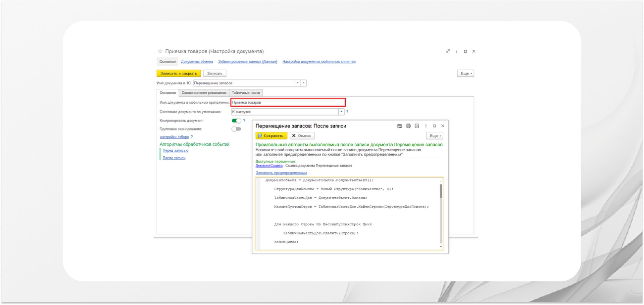
Task: Click code line Для каждого Строка Из МассивПустыхСтрок
Action: click(x=323, y=224)
